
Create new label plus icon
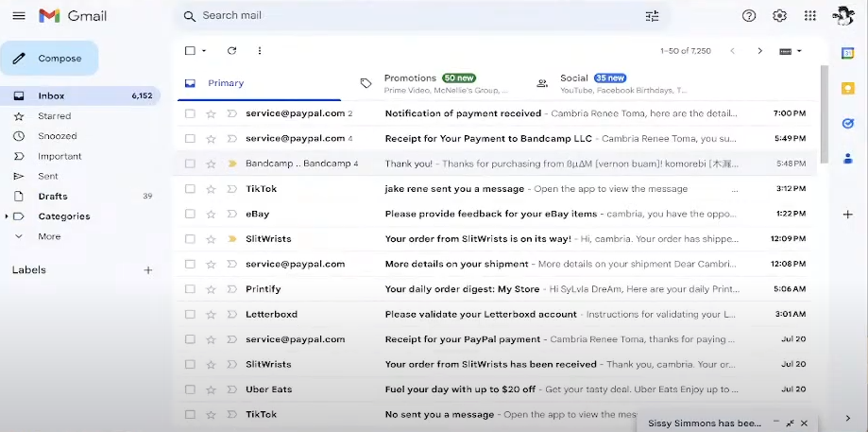[x=147, y=270]
